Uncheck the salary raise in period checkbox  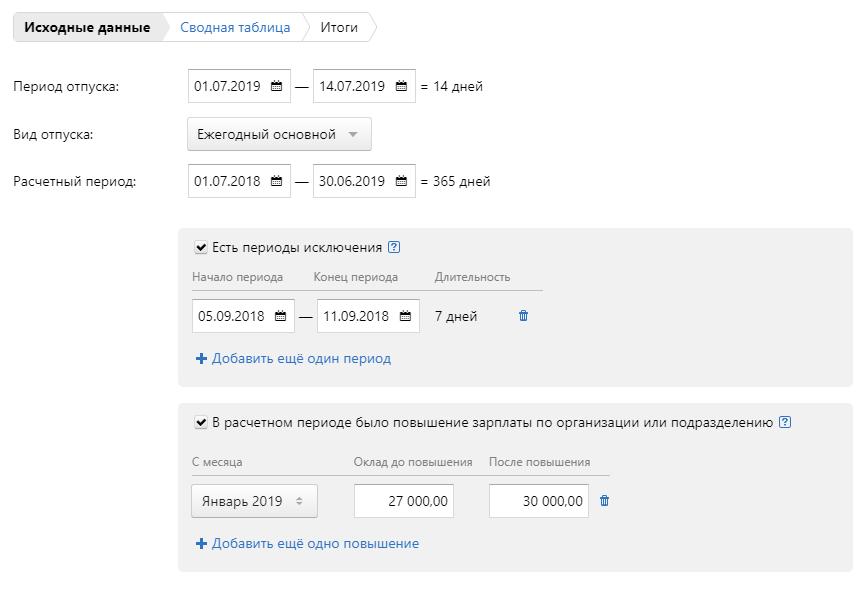[x=201, y=423]
